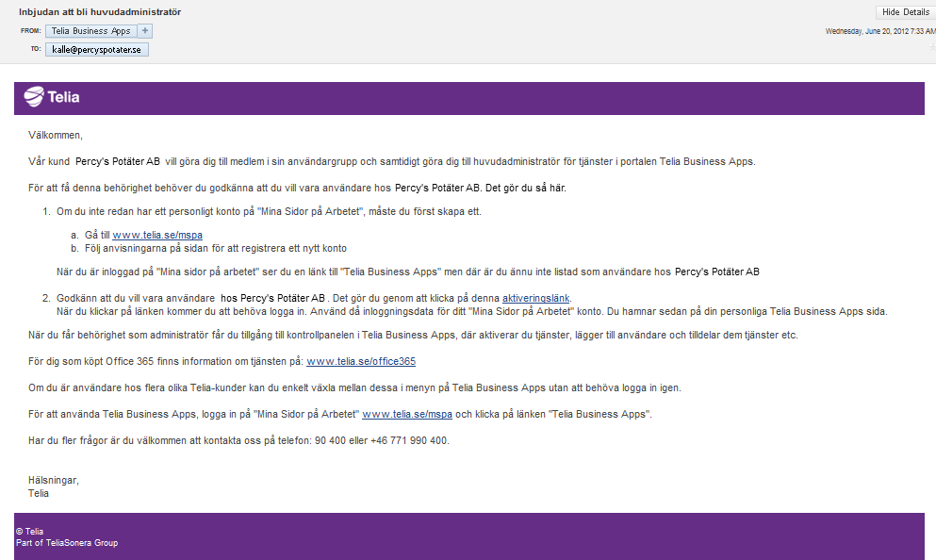
Task: Click the date 'Wednesday, June 20, 2012 7:33 AM'
Action: click(x=880, y=31)
